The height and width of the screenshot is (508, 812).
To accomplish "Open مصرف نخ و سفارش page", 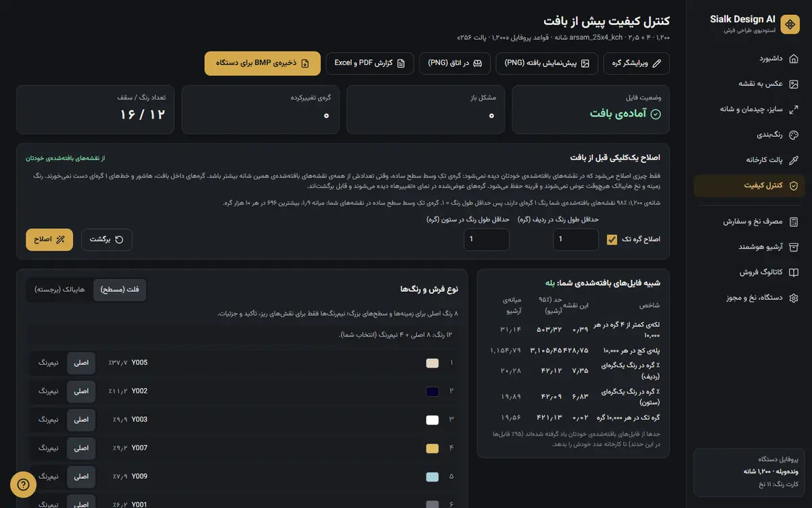I will click(x=749, y=221).
